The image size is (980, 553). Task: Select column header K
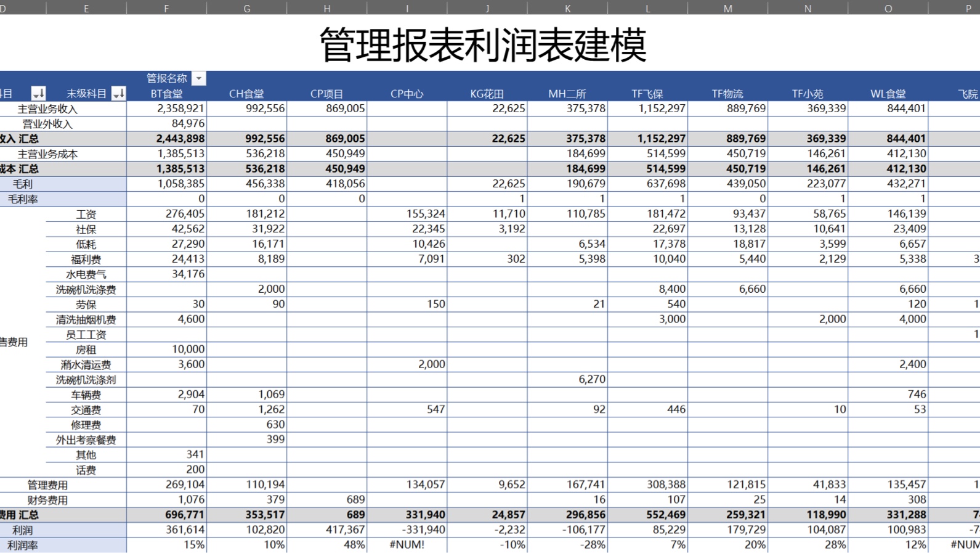[567, 8]
